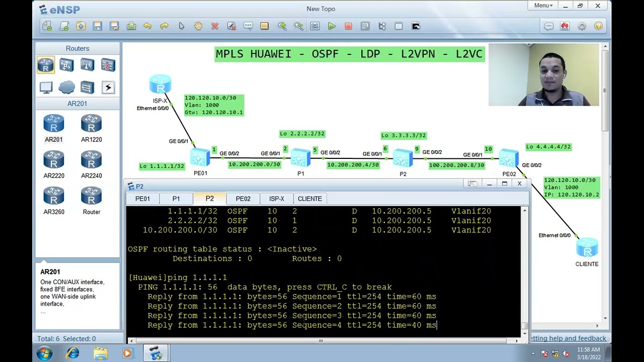
Task: Select the P2 router on the canvas
Action: (403, 158)
